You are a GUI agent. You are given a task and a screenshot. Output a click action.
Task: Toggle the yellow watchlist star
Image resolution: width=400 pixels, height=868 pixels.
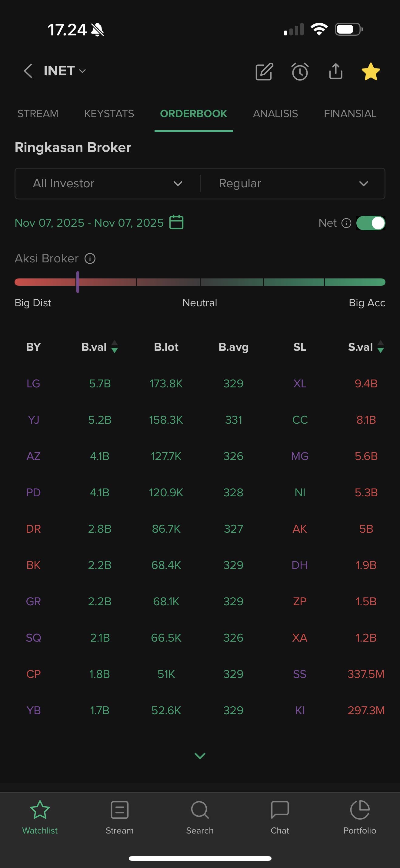(371, 71)
